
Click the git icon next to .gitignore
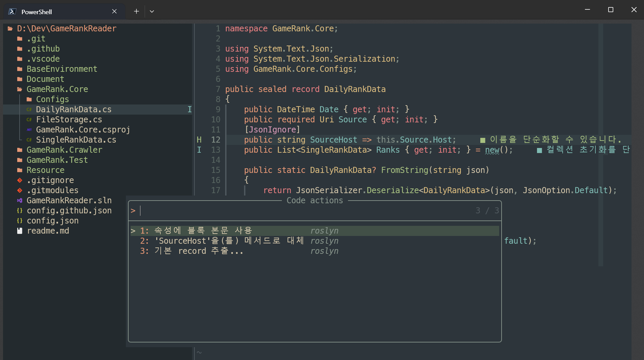coord(20,180)
